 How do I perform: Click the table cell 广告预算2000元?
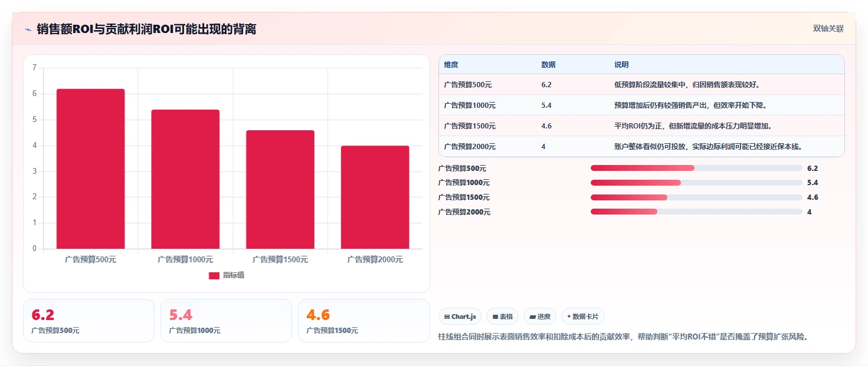(470, 147)
